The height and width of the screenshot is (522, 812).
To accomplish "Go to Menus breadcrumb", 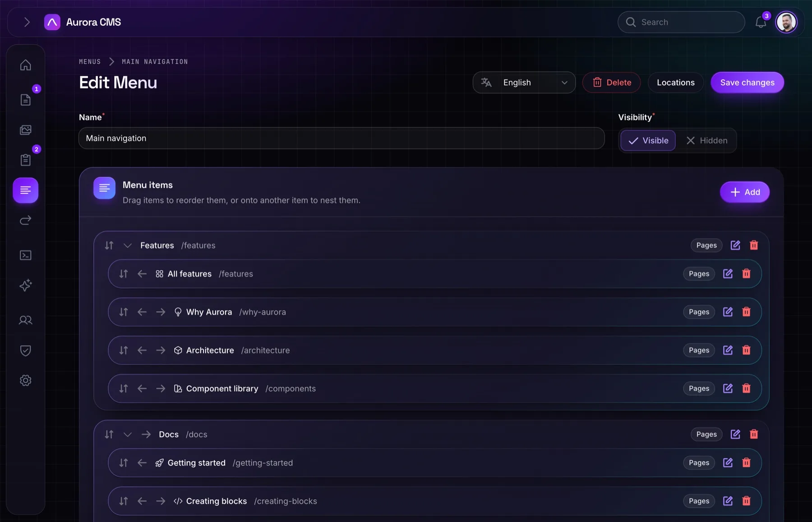I will point(90,61).
